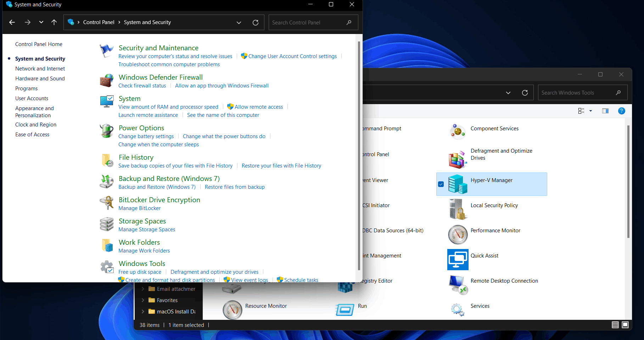Refresh the Control Panel address bar
Screen dimensions: 644x340
[255, 22]
